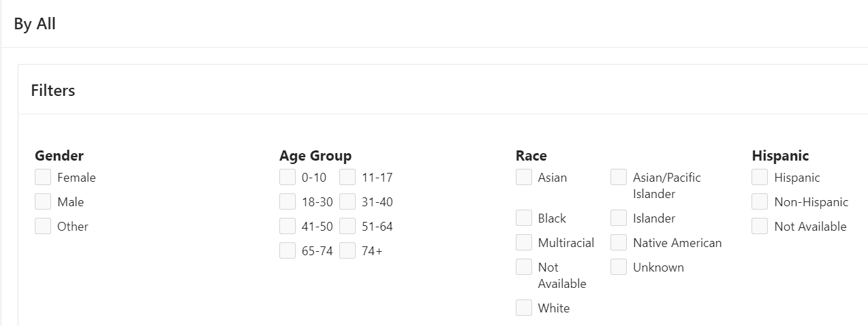This screenshot has width=868, height=326.
Task: Enable the Non-Hispanic checkbox
Action: point(760,202)
